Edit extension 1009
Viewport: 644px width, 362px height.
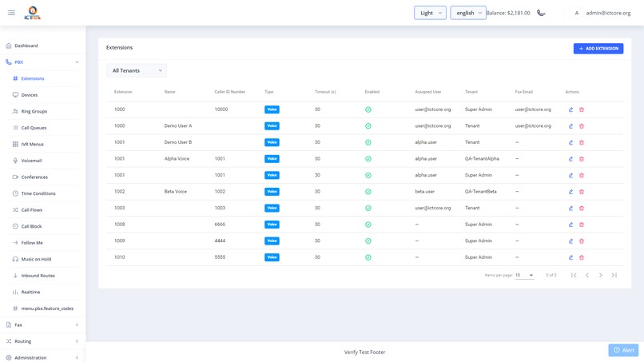(x=570, y=241)
